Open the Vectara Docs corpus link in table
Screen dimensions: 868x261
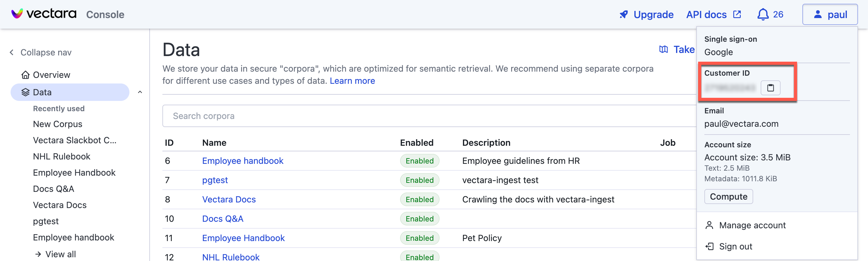pos(229,199)
